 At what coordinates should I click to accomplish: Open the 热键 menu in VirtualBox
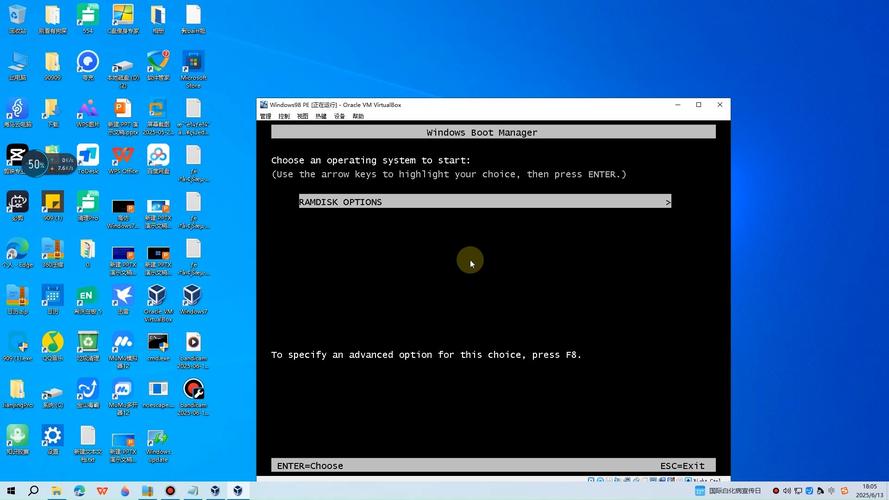[321, 116]
